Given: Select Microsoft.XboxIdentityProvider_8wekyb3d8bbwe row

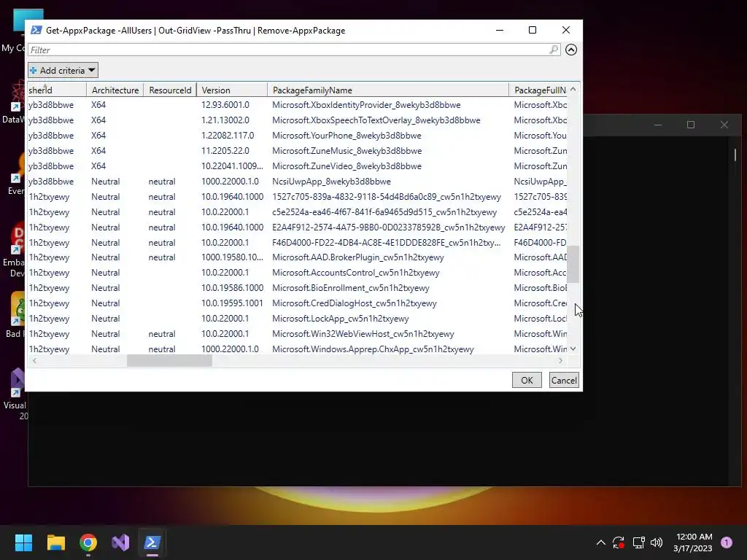Looking at the screenshot, I should pos(298,105).
